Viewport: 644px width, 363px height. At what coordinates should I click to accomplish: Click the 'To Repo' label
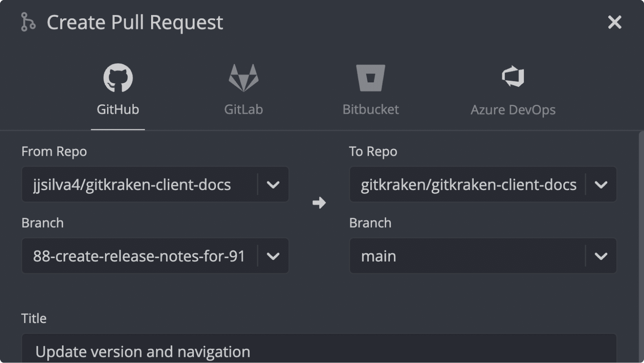pyautogui.click(x=373, y=152)
